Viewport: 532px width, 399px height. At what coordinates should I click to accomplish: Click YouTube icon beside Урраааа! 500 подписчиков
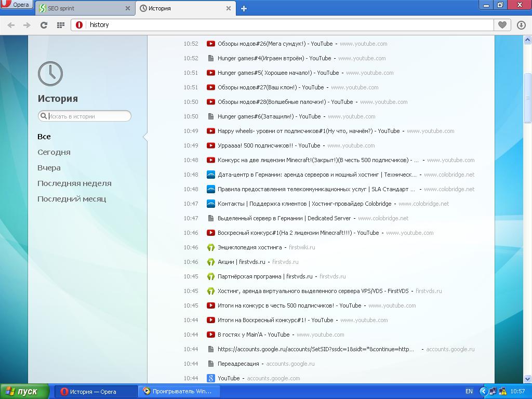click(211, 145)
